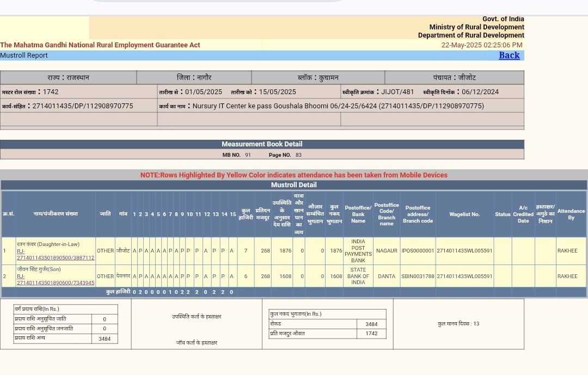Open Ratan Kanwar's RJ- registration number link
The width and height of the screenshot is (588, 375).
click(x=56, y=255)
